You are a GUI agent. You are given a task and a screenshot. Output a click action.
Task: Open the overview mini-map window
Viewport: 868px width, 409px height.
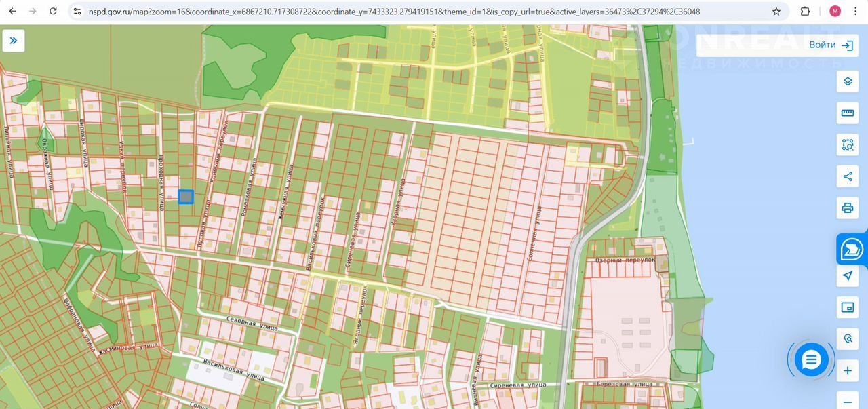coord(847,307)
